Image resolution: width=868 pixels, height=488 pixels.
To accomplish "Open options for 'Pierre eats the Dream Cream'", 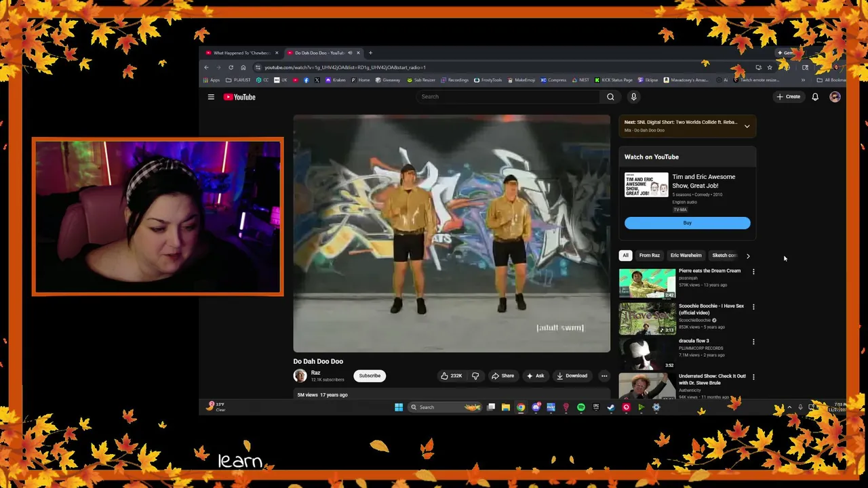I will coord(753,272).
